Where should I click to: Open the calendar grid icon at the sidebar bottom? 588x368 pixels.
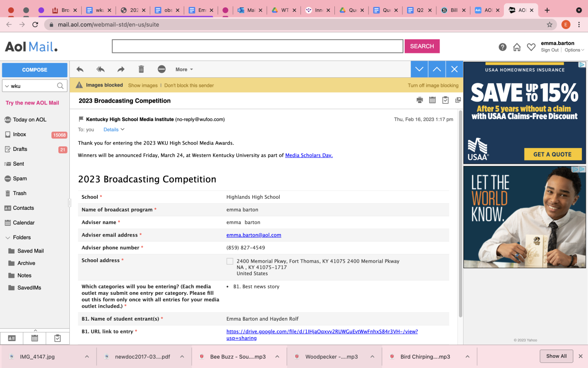click(34, 338)
